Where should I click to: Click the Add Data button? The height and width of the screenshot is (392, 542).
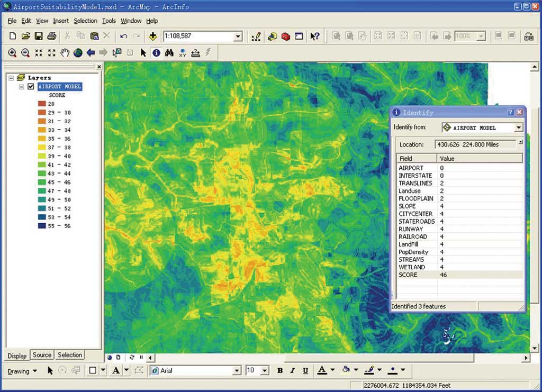click(153, 37)
